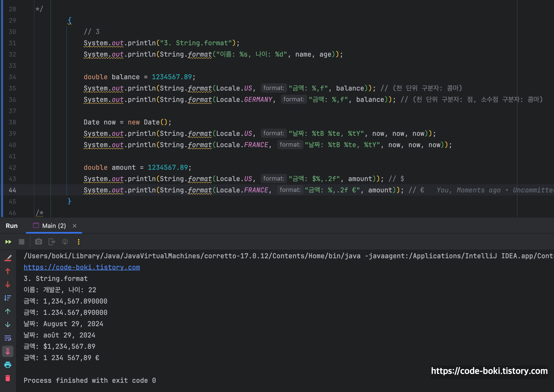Toggle soft-wrap in the console

coord(8,338)
